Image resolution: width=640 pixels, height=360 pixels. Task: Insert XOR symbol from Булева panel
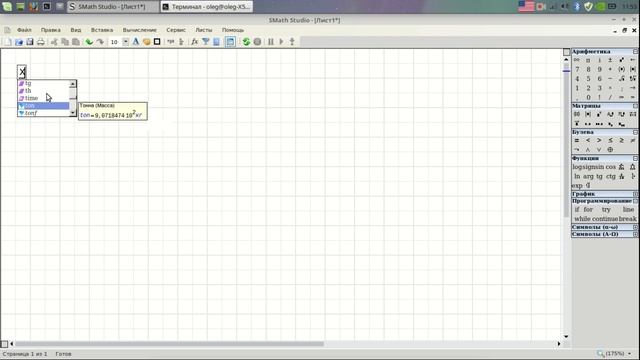click(x=610, y=150)
